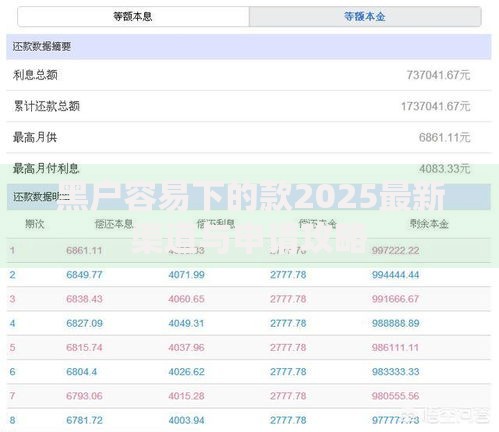This screenshot has width=499, height=432.
Task: Select the 4049.31 interest cell
Action: 186,323
